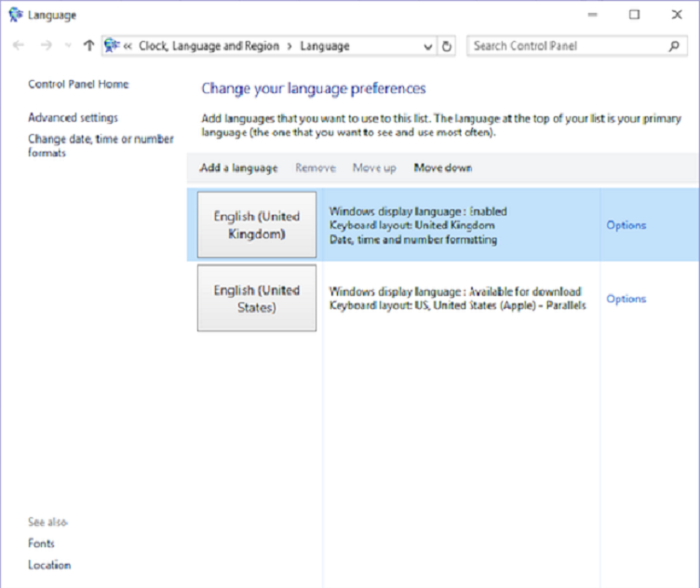Show hidden breadcrumb levels double chevron
This screenshot has width=700, height=588.
pos(128,46)
